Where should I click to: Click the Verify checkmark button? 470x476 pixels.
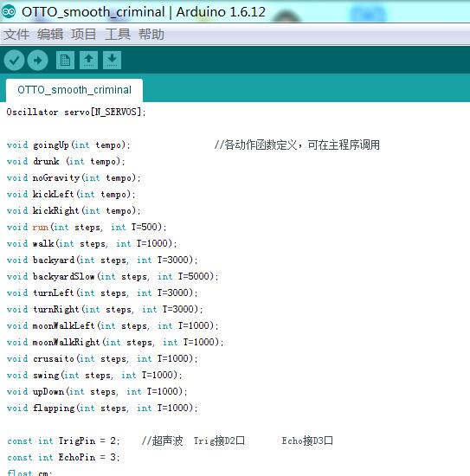click(x=14, y=60)
